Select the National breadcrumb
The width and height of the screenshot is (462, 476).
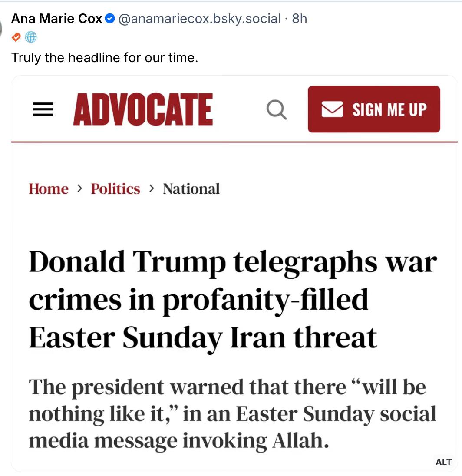point(191,189)
